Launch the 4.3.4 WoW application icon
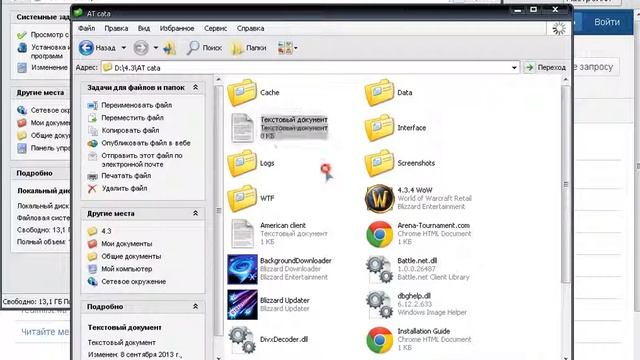 point(379,198)
